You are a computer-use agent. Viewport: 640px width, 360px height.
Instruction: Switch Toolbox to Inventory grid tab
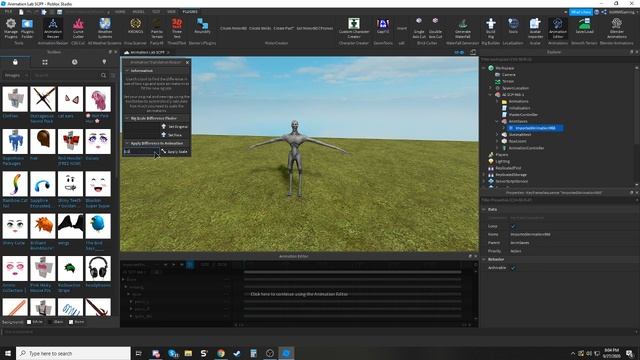[x=45, y=62]
